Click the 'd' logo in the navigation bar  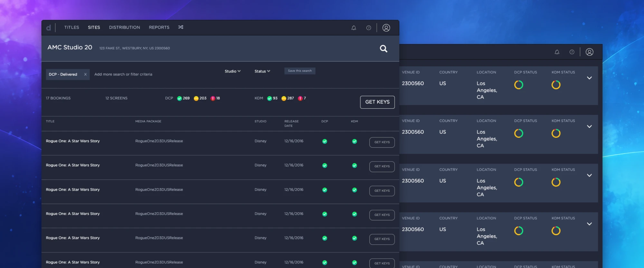pyautogui.click(x=48, y=28)
